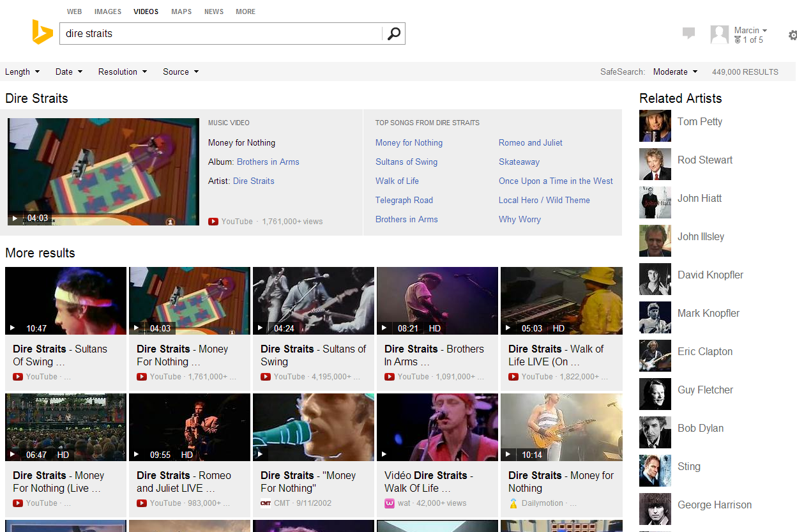This screenshot has height=532, width=797.
Task: Select Sting related artist
Action: click(x=689, y=466)
